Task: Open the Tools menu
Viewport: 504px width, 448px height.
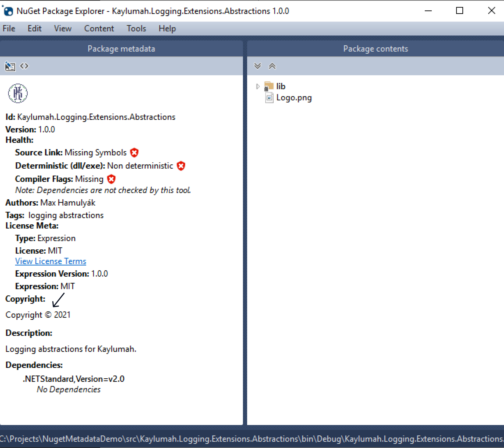Action: (136, 29)
